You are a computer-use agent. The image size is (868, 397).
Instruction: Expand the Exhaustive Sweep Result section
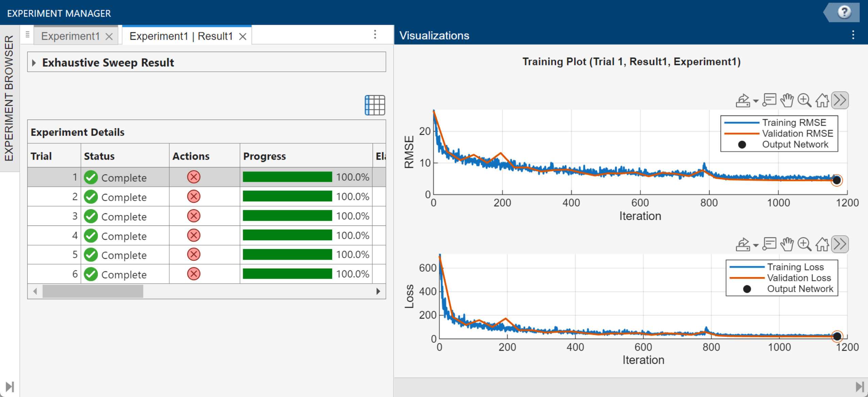(34, 62)
